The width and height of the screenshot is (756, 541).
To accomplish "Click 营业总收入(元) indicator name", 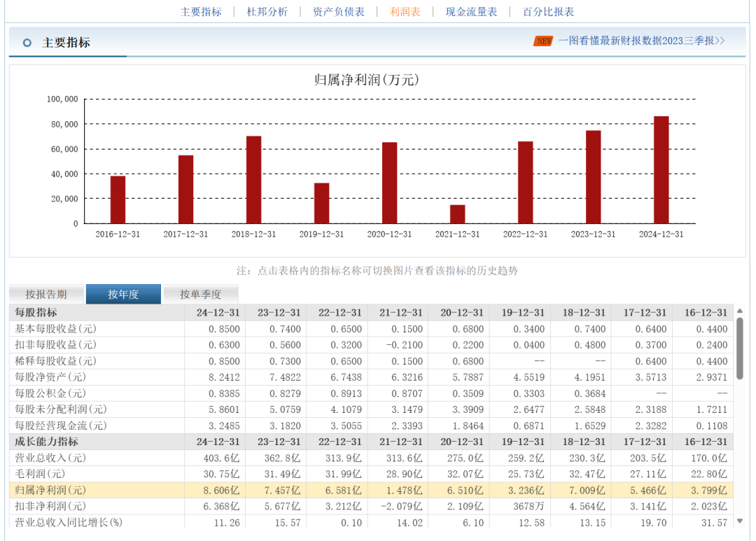I will 50,458.
